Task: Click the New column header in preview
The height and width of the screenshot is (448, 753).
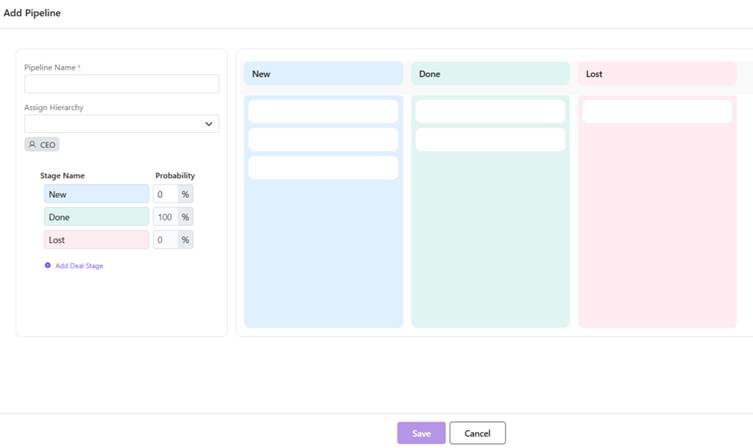Action: (x=323, y=74)
